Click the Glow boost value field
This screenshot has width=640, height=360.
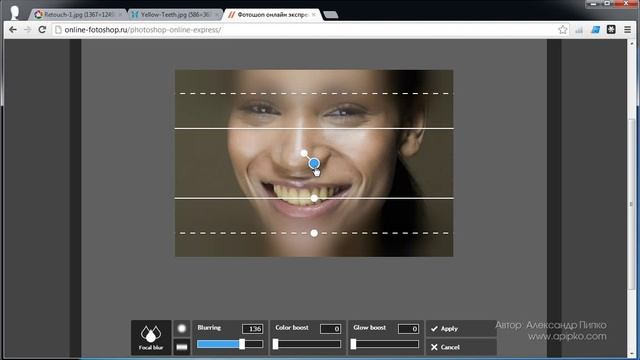tap(408, 329)
